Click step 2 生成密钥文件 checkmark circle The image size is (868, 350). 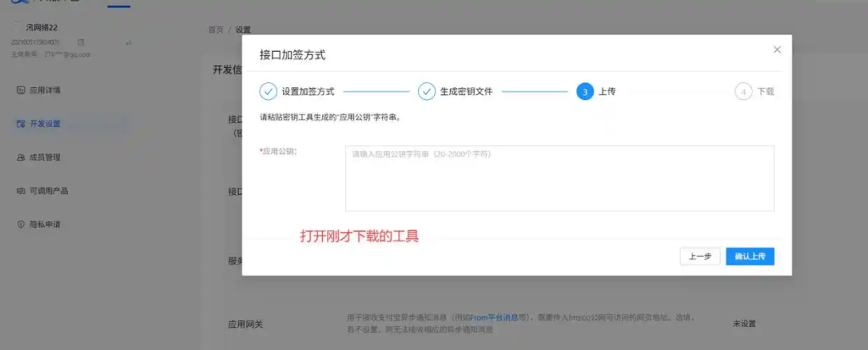[x=426, y=92]
